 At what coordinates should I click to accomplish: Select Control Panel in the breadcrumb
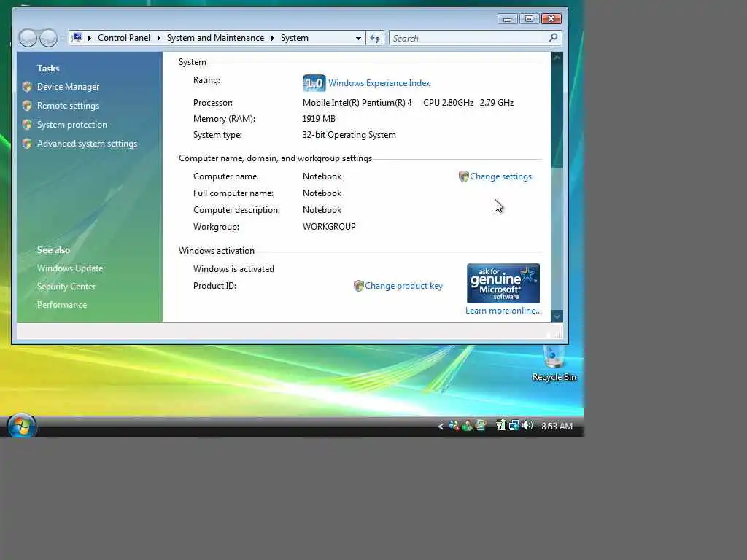pyautogui.click(x=124, y=38)
